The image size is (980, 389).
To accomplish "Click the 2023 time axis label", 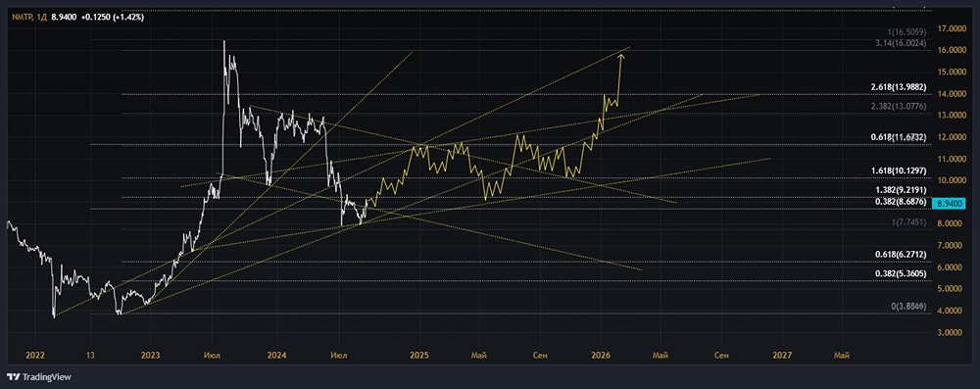I will coord(151,355).
